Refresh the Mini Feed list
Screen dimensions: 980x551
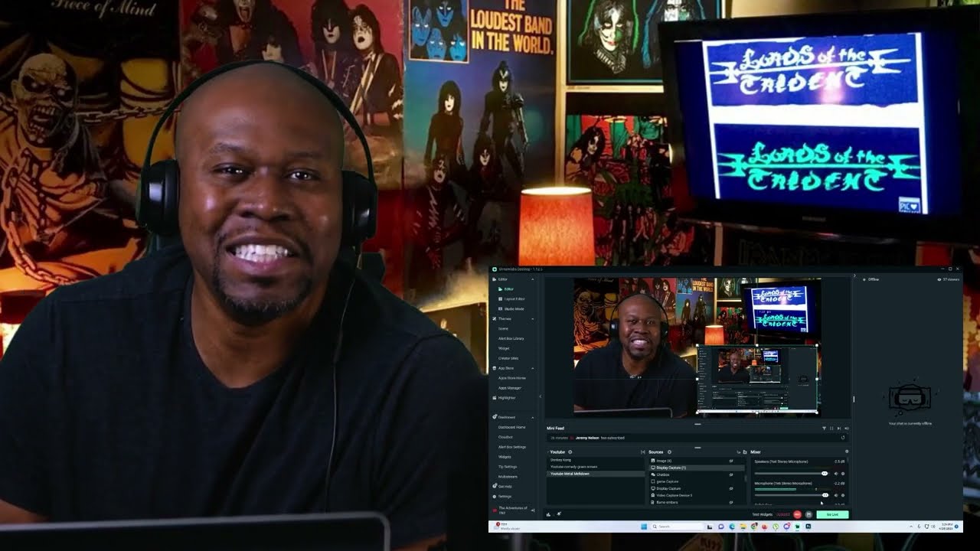[x=843, y=438]
